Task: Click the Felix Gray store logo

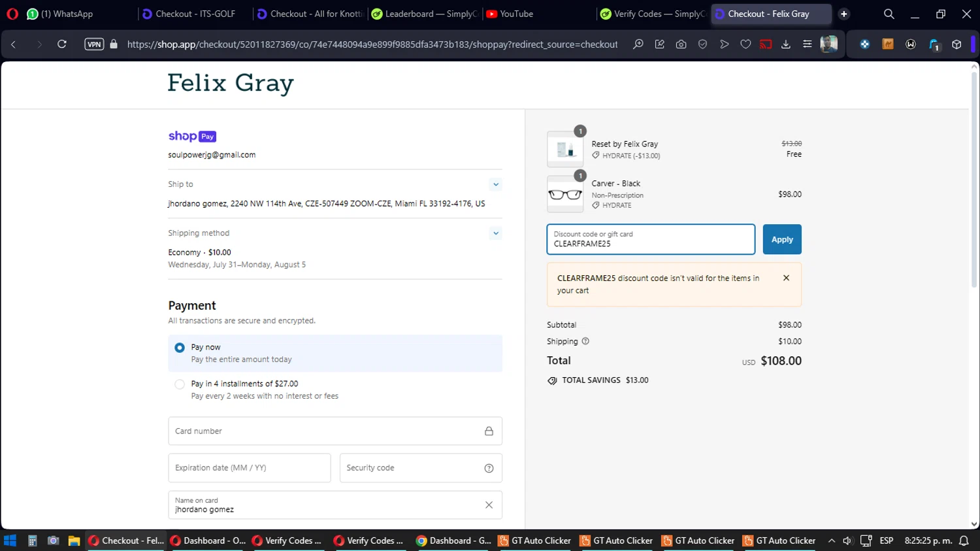Action: click(231, 84)
